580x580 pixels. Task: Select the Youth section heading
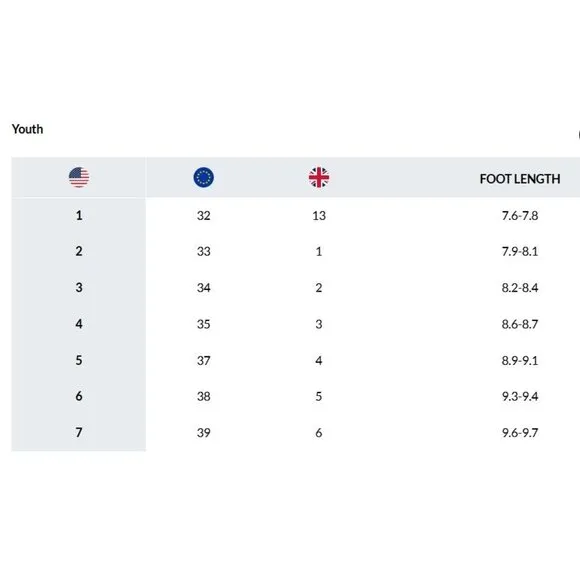[x=27, y=129]
